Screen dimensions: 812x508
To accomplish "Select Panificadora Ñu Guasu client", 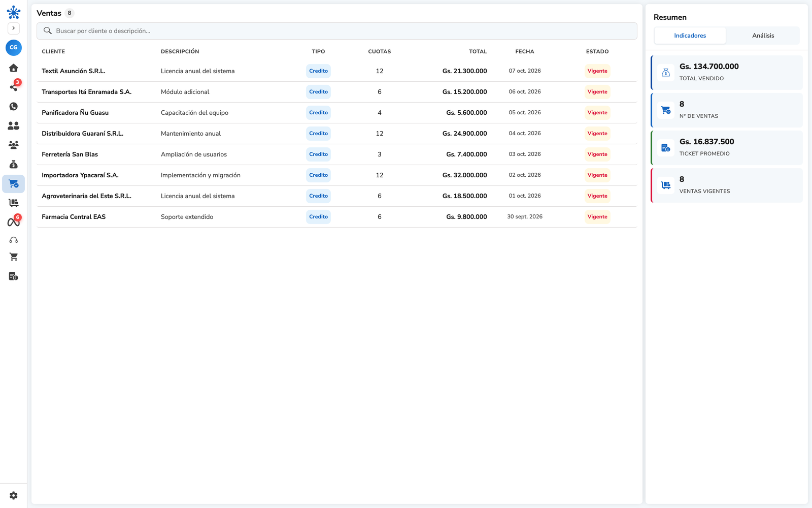I will 75,113.
